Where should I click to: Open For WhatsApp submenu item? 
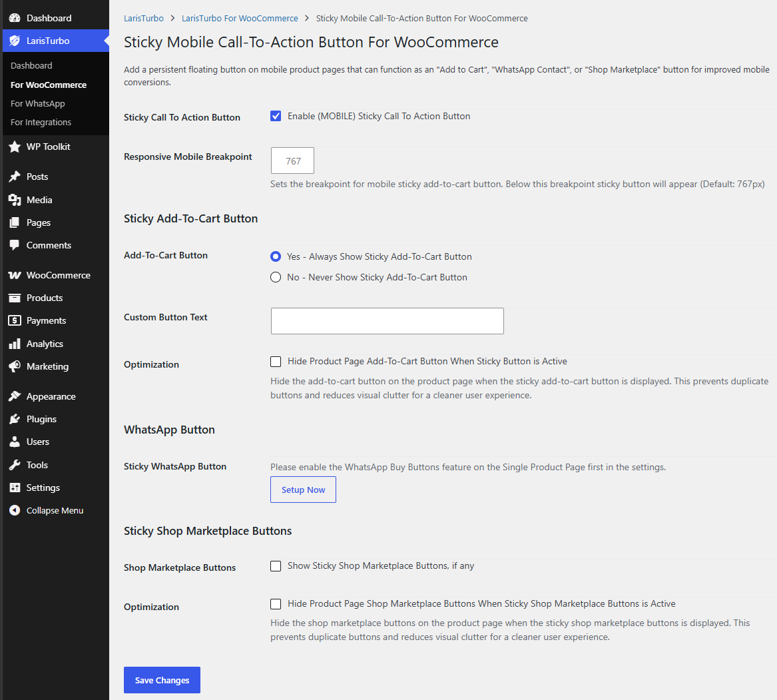click(x=38, y=104)
